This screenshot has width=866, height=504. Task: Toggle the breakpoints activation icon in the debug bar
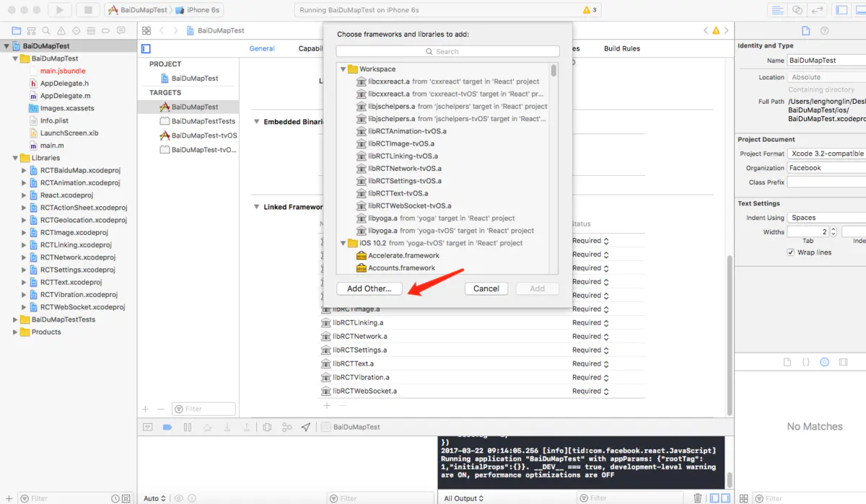coord(167,427)
